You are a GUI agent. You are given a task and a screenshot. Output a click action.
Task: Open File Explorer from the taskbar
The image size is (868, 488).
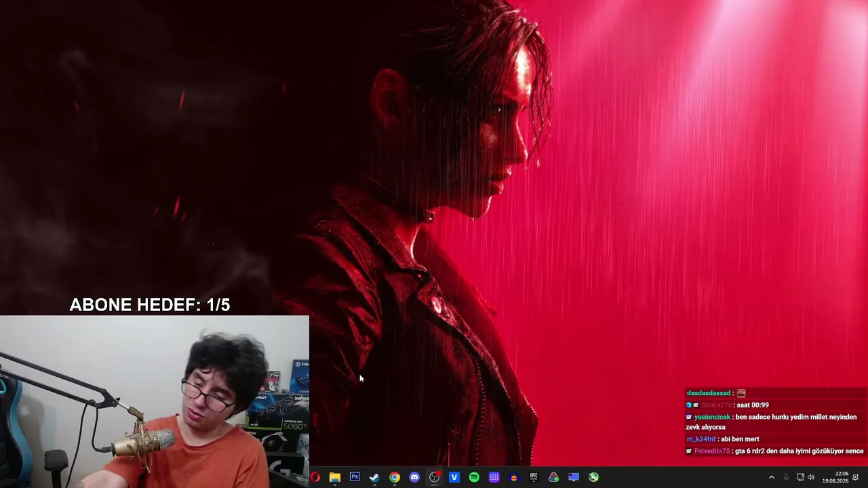point(335,477)
